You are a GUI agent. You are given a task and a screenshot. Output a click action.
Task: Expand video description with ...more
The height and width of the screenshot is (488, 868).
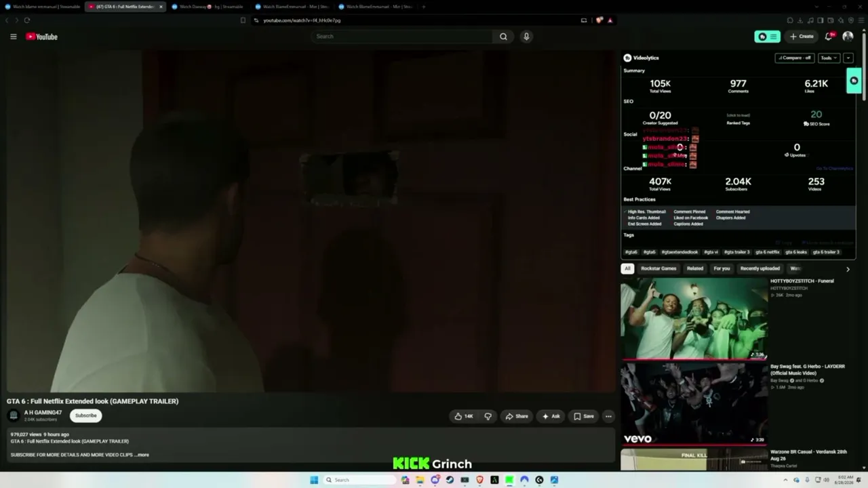click(x=142, y=455)
